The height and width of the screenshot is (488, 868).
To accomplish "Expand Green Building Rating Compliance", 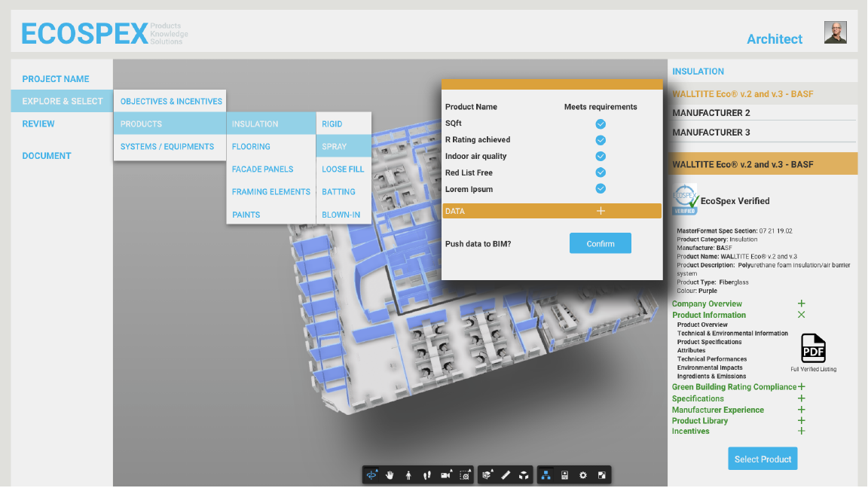I will tap(801, 387).
